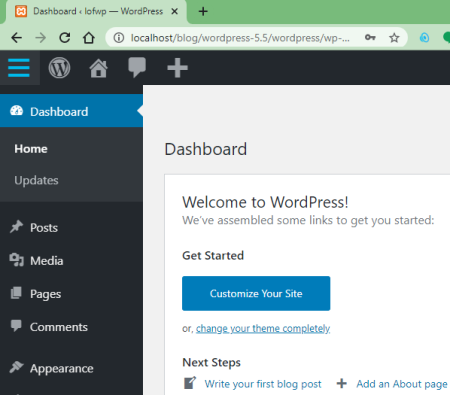450x395 pixels.
Task: Click the browser home button
Action: click(x=89, y=38)
